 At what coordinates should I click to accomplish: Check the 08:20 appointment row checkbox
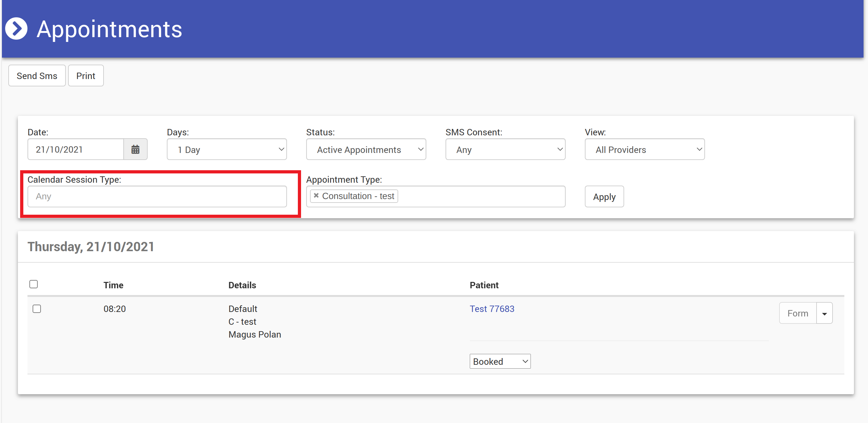tap(37, 309)
